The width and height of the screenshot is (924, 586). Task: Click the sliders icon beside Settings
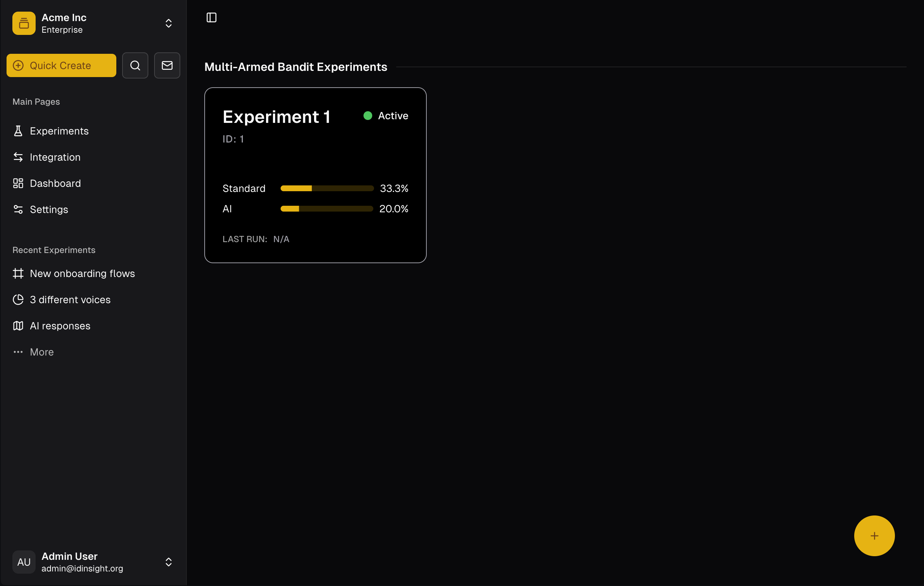18,209
